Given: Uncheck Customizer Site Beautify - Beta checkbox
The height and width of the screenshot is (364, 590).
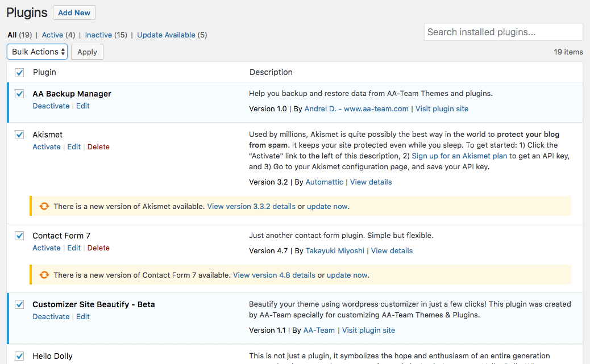Looking at the screenshot, I should tap(19, 304).
